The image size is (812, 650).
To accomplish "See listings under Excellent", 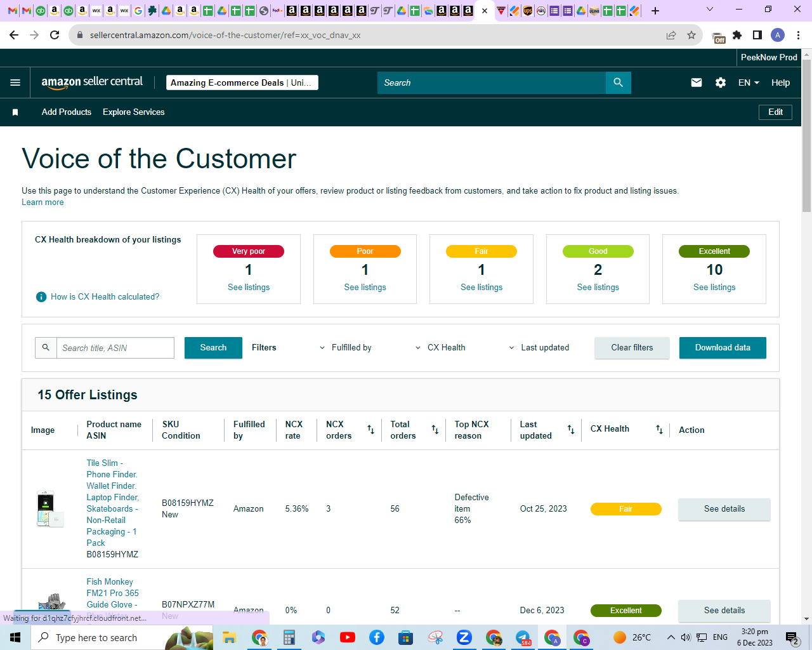I will point(714,288).
